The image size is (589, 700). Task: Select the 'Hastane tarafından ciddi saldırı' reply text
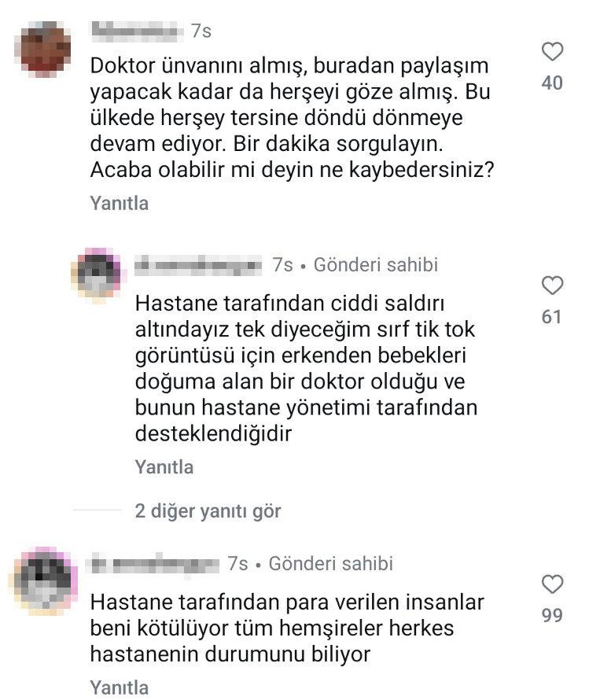[306, 368]
